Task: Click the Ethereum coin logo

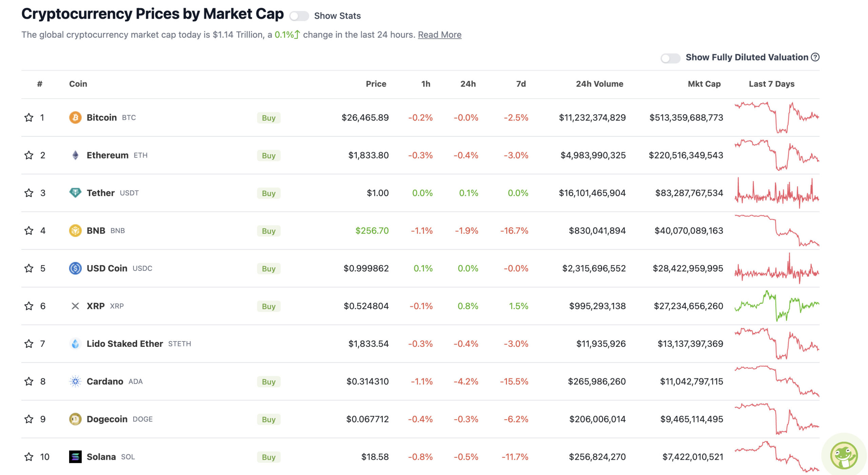Action: (75, 155)
